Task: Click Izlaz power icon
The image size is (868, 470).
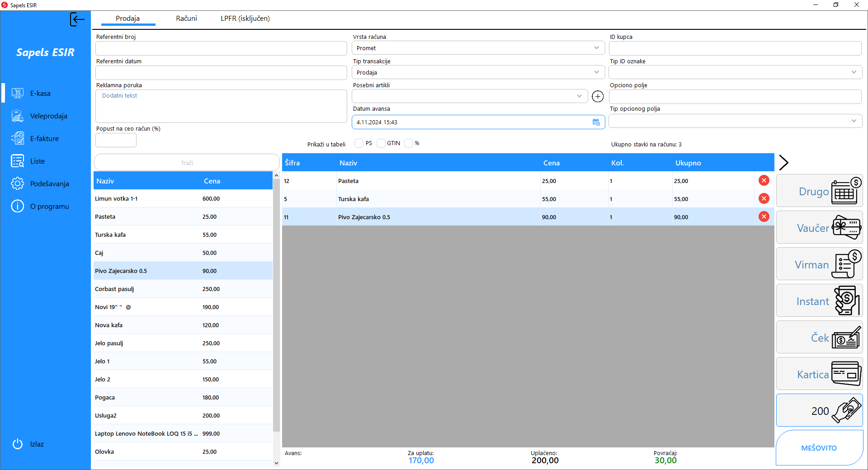Action: pyautogui.click(x=18, y=444)
